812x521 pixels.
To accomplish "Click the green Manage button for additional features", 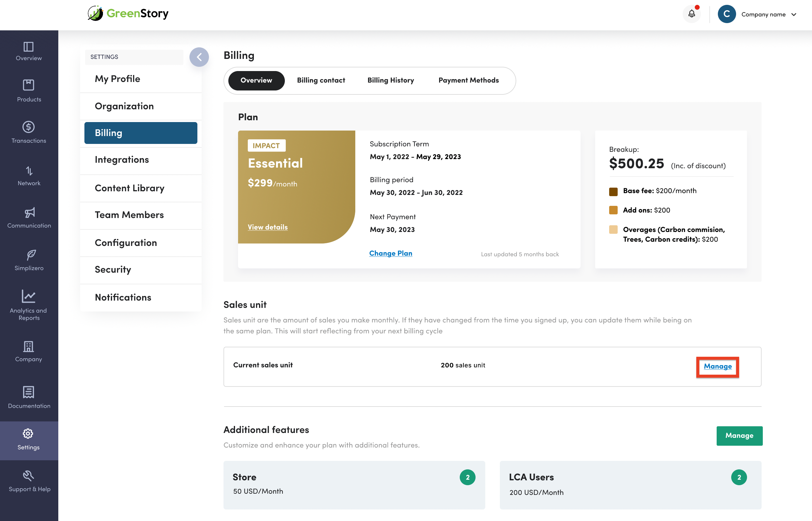I will (x=739, y=435).
